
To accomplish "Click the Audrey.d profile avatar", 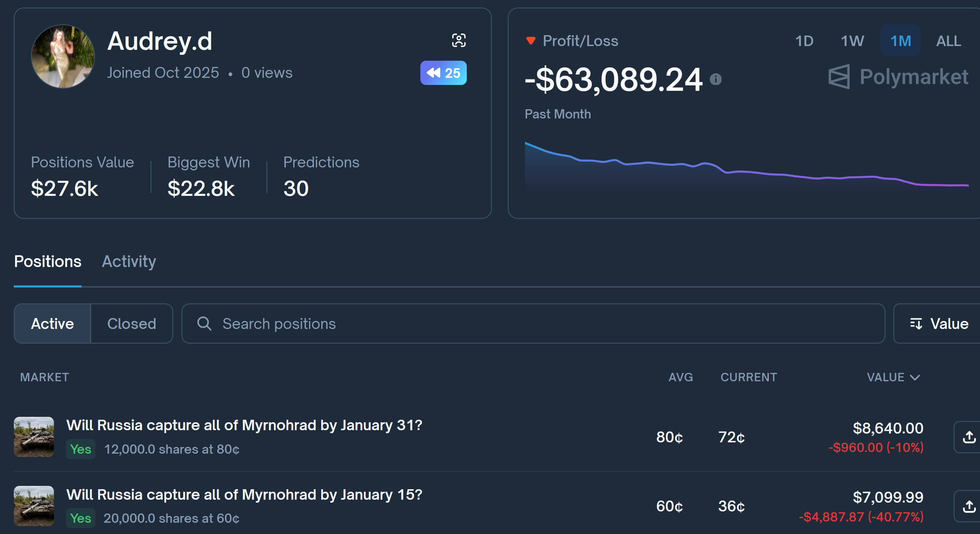I will 63,56.
